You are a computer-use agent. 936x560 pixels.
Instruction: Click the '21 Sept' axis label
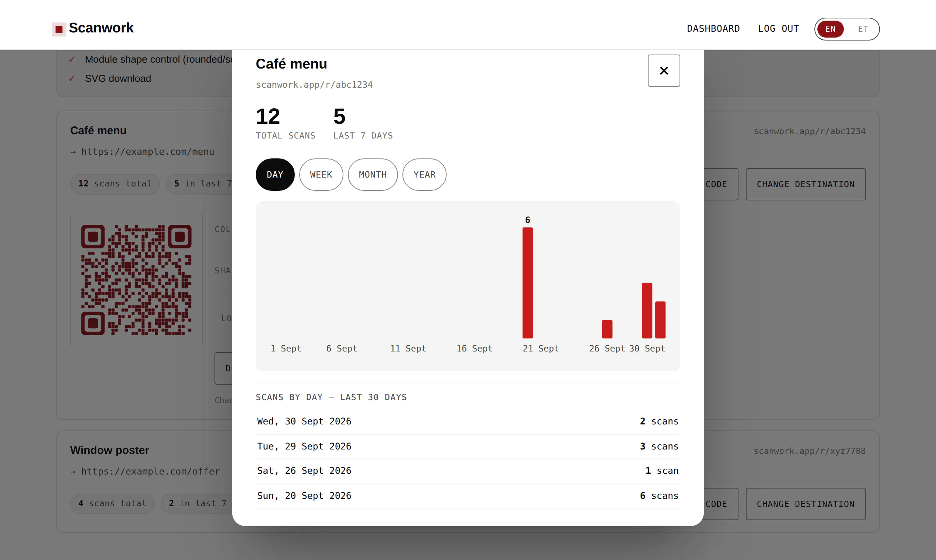(541, 349)
